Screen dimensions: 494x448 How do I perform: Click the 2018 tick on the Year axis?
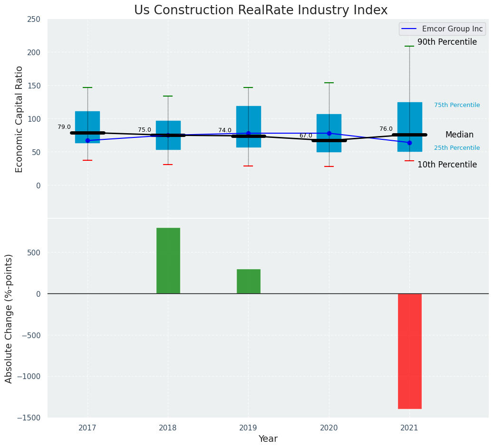pyautogui.click(x=168, y=428)
